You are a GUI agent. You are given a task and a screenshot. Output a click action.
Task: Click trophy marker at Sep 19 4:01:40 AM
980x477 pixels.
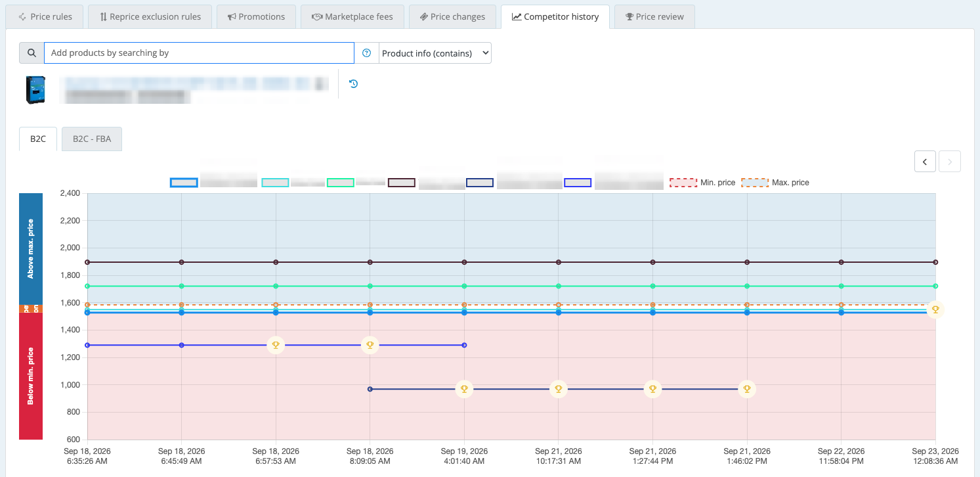click(464, 389)
